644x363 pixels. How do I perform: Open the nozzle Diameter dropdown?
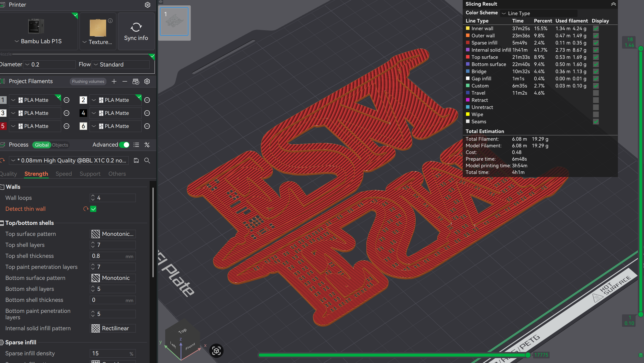click(x=50, y=64)
